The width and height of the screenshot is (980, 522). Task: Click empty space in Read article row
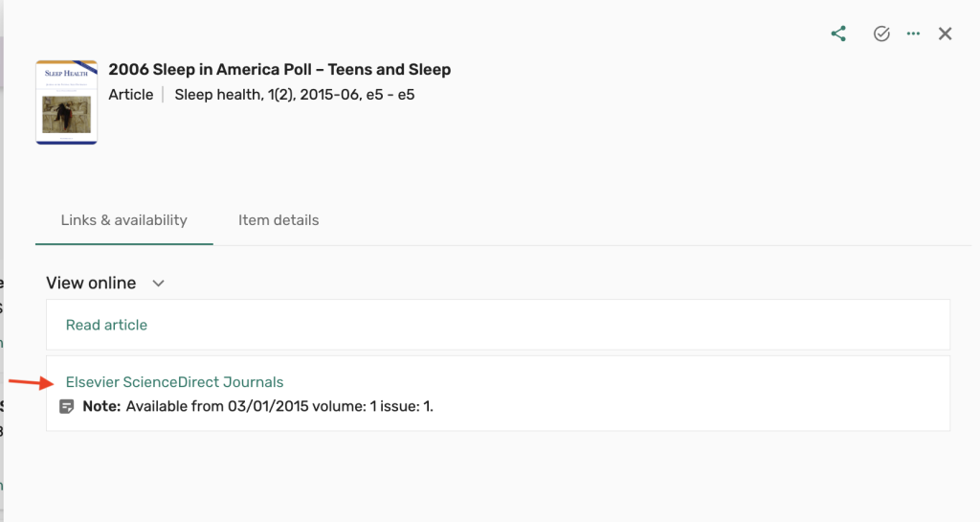pyautogui.click(x=574, y=325)
